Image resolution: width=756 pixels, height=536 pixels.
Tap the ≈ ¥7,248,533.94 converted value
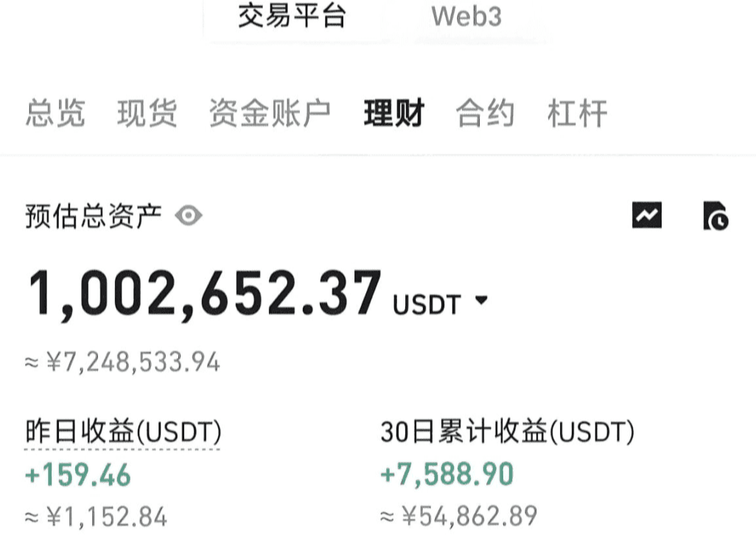[x=122, y=362]
